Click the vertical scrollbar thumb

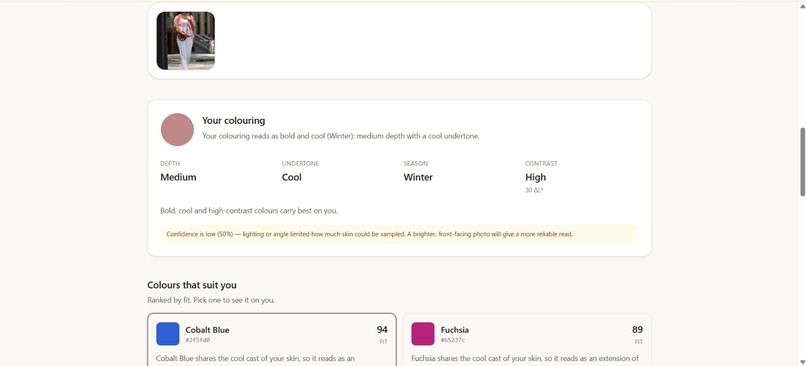802,161
